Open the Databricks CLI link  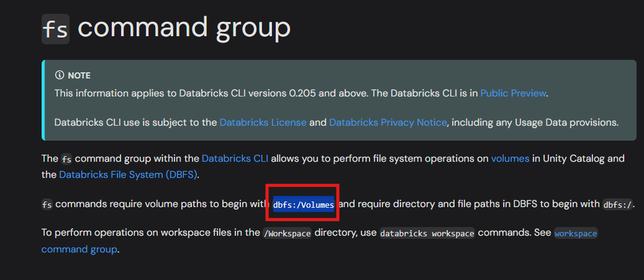click(235, 158)
